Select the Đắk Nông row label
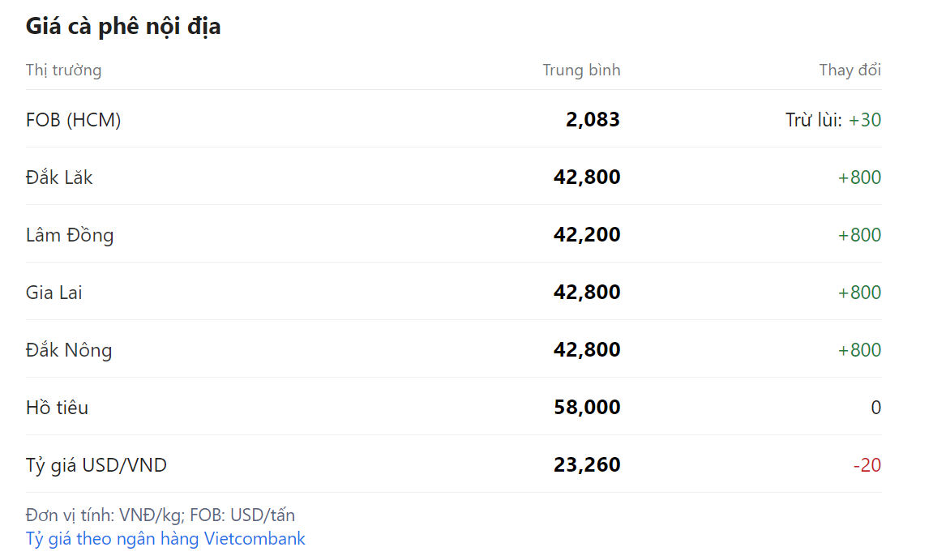 pos(69,350)
